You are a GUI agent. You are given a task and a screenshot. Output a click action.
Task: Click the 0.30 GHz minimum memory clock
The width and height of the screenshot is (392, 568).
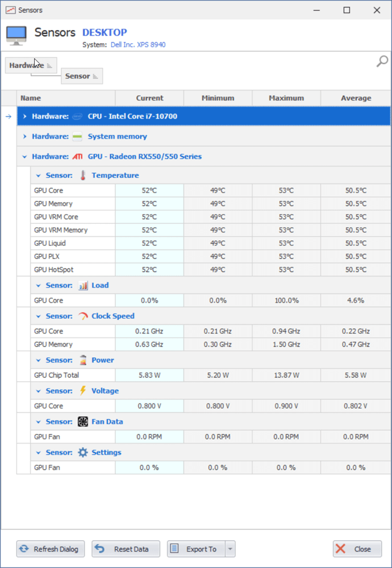(218, 345)
